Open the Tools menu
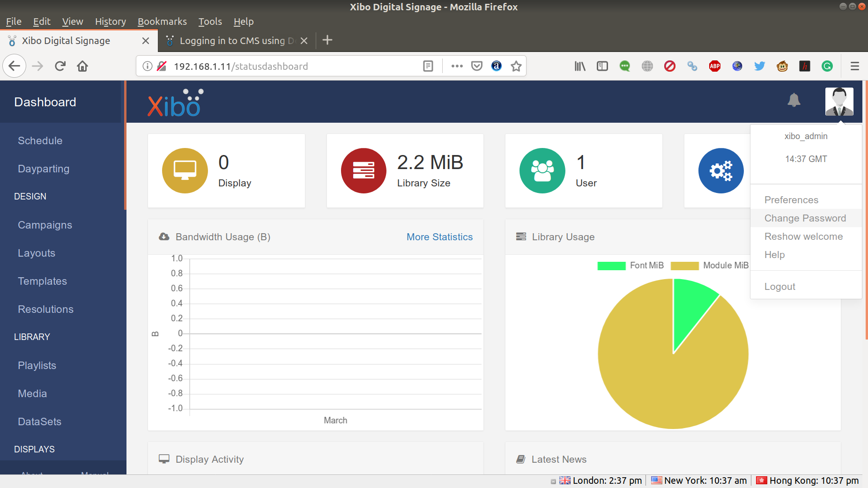The image size is (868, 488). pos(210,22)
